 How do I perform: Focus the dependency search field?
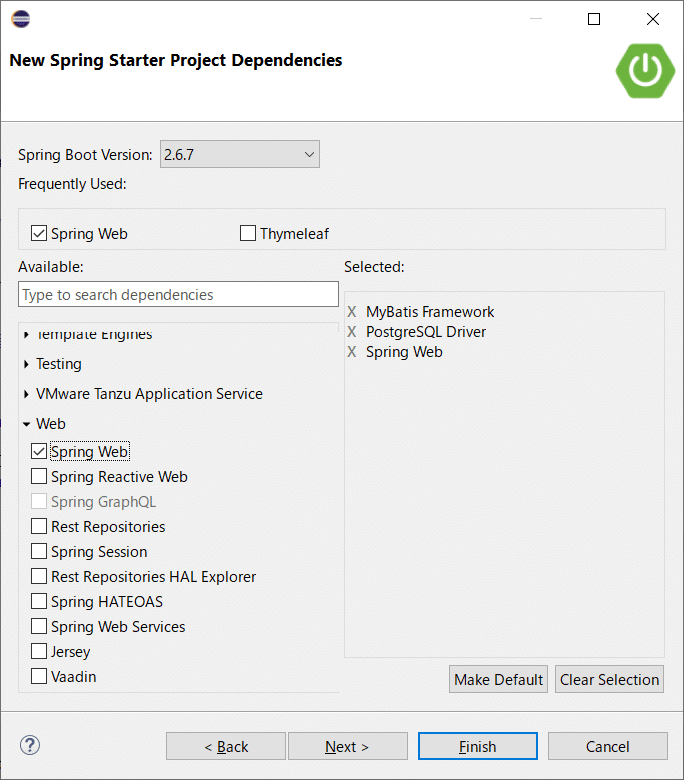pyautogui.click(x=178, y=295)
